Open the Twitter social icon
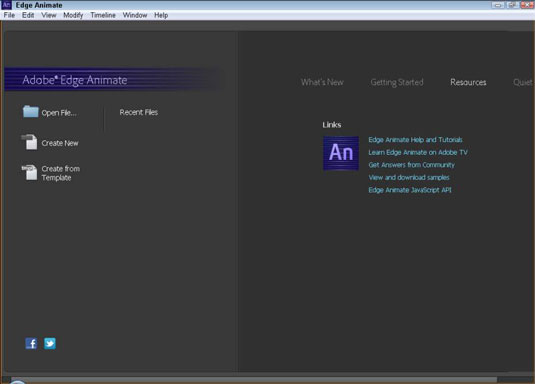Image resolution: width=535 pixels, height=384 pixels. (x=50, y=343)
